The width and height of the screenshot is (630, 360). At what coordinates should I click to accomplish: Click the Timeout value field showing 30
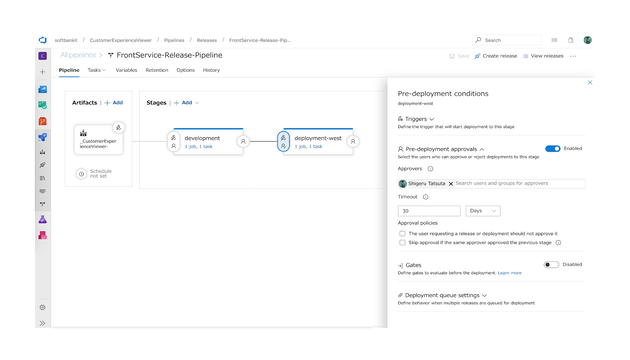(429, 211)
